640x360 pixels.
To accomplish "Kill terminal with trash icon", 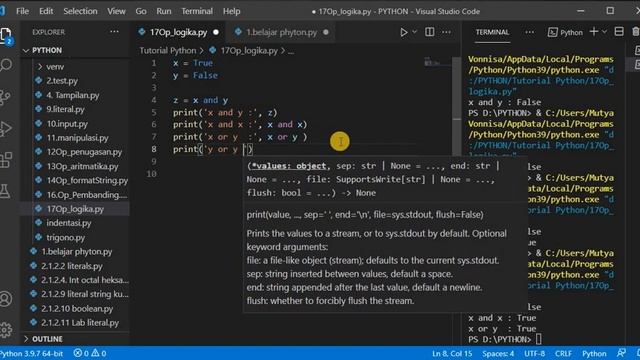I will [x=636, y=32].
